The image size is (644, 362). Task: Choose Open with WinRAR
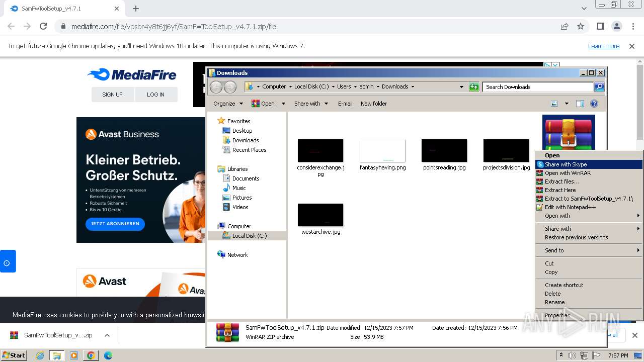click(x=589, y=173)
